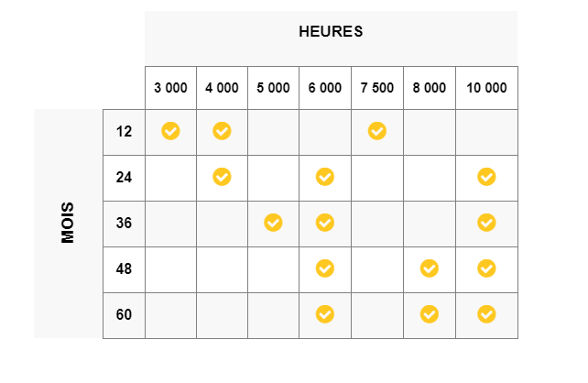The image size is (588, 383).
Task: Click the 7 500 hours column header
Action: tap(377, 88)
